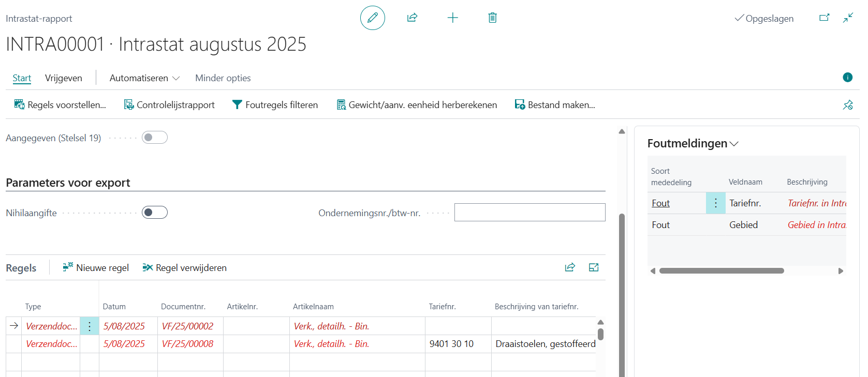
Task: Open the Vrijgeven menu
Action: 64,78
